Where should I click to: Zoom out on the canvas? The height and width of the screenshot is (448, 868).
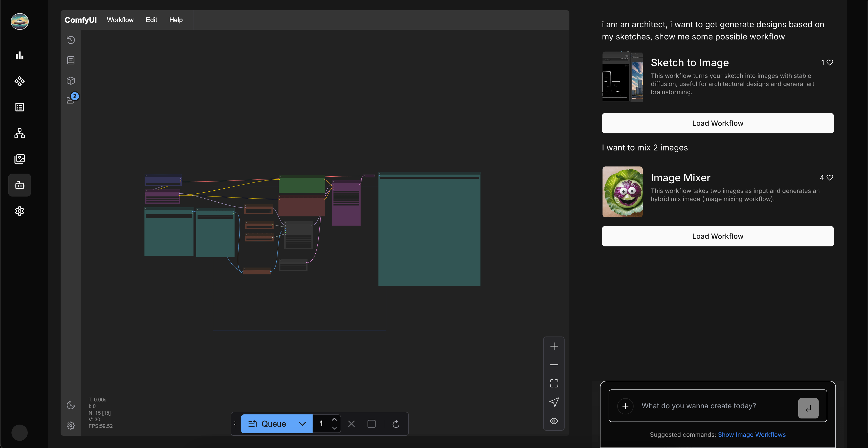[x=554, y=365]
